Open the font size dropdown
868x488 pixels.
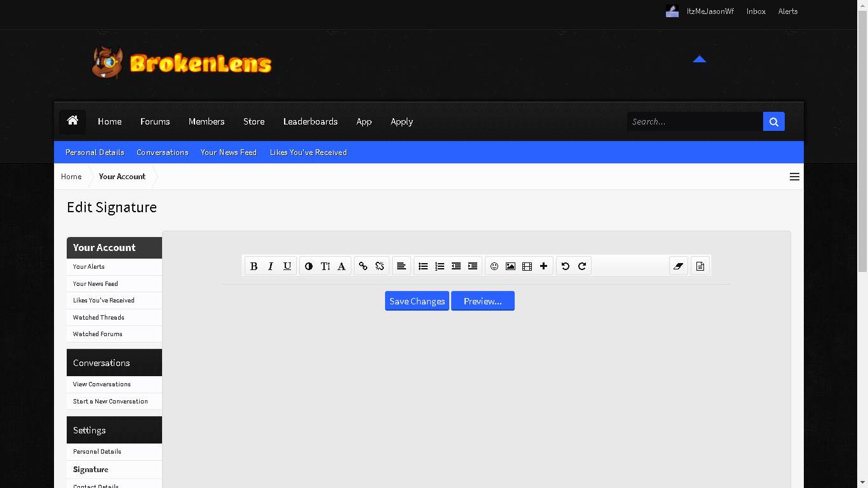325,266
